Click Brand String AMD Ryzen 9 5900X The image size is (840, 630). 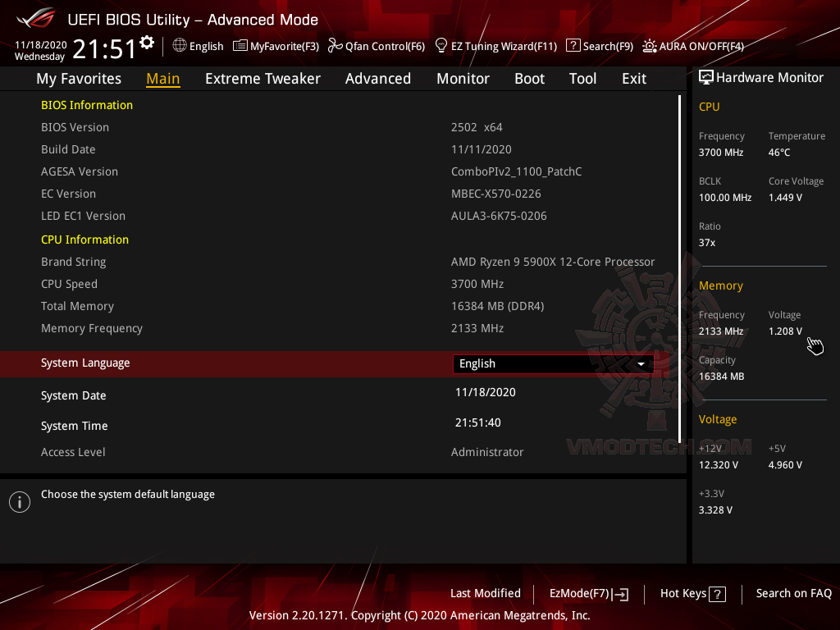tap(553, 262)
